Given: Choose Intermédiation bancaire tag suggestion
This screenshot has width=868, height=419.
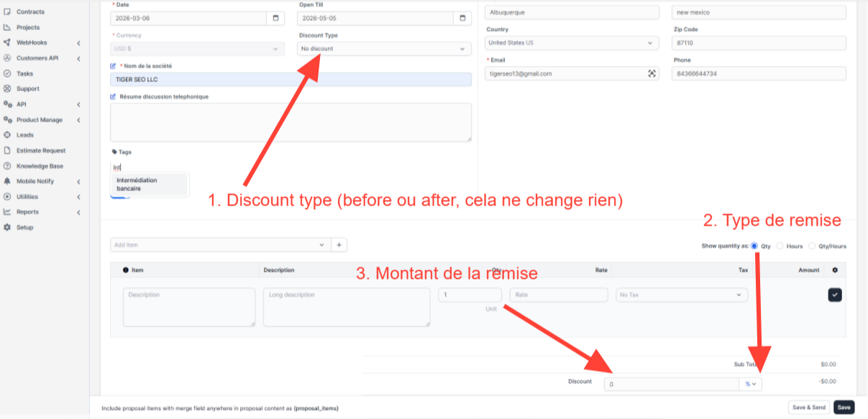Looking at the screenshot, I should pos(137,184).
